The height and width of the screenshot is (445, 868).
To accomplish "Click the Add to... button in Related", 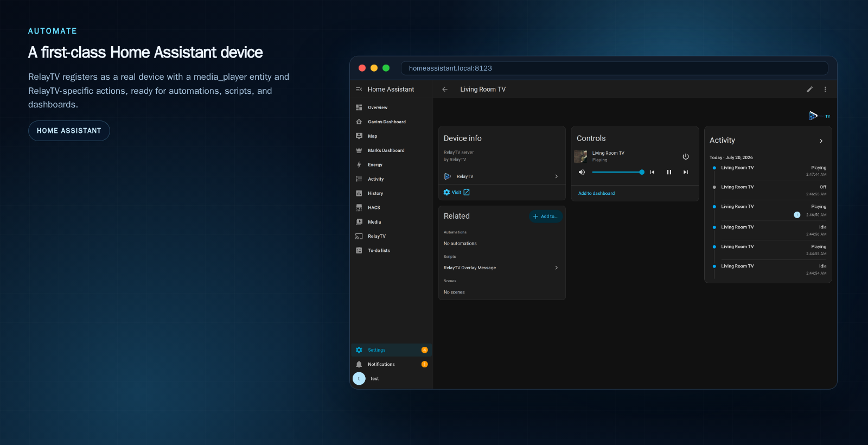I will [545, 217].
